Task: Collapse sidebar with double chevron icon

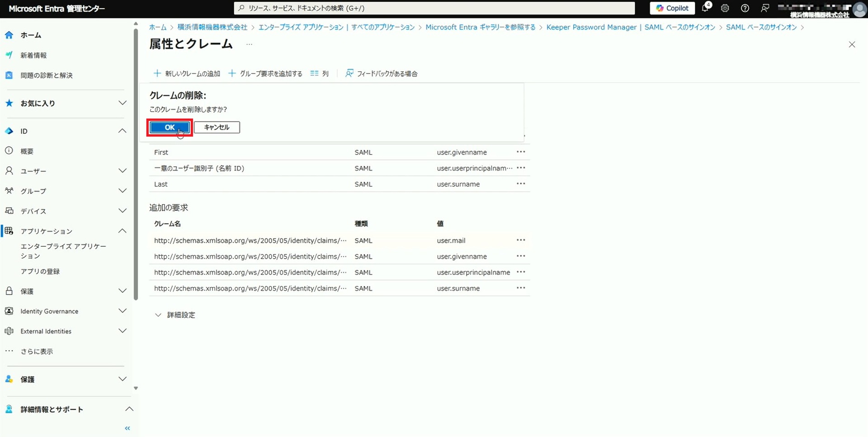Action: (127, 428)
